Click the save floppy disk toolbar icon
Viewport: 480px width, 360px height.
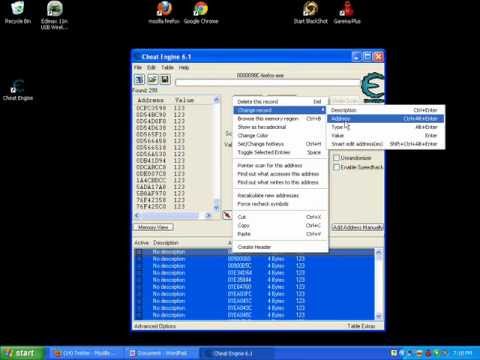point(165,79)
